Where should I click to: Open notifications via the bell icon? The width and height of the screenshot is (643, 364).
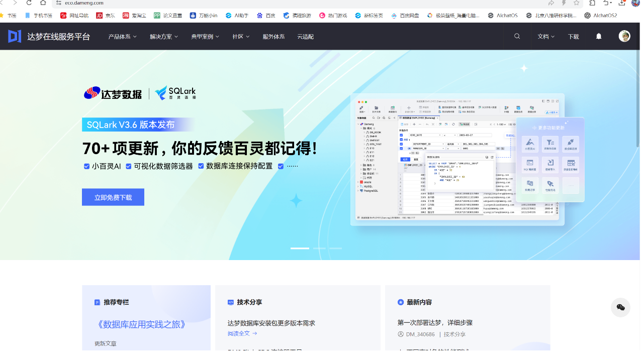pos(599,36)
